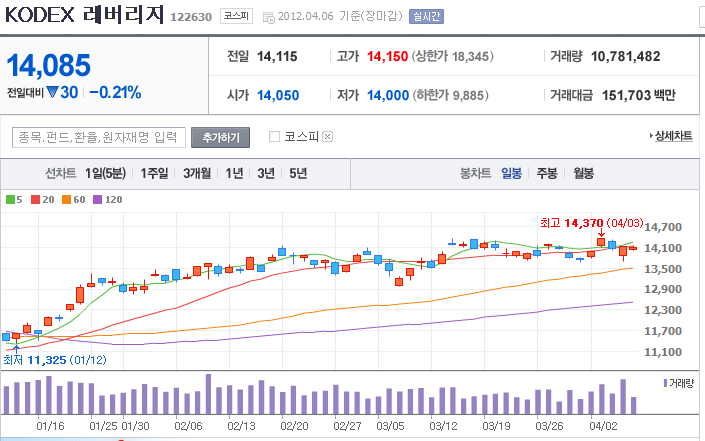705x441 pixels.
Task: Click the current price 14,085
Action: click(49, 65)
